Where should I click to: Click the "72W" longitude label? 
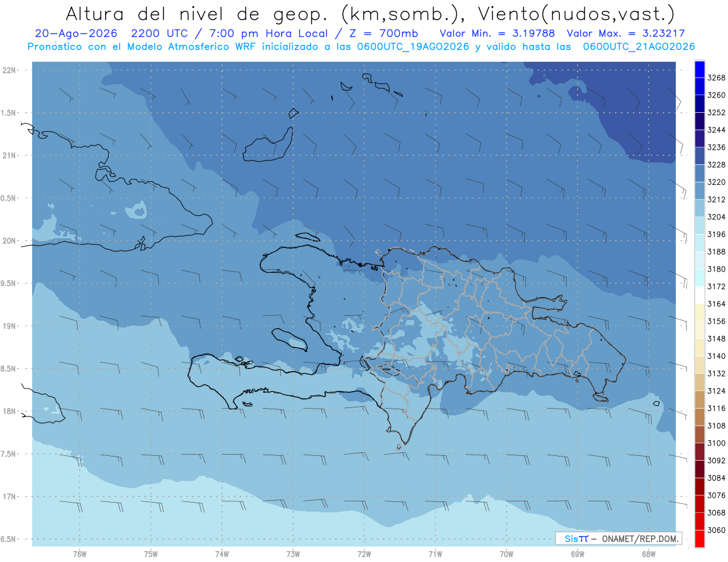tap(364, 554)
